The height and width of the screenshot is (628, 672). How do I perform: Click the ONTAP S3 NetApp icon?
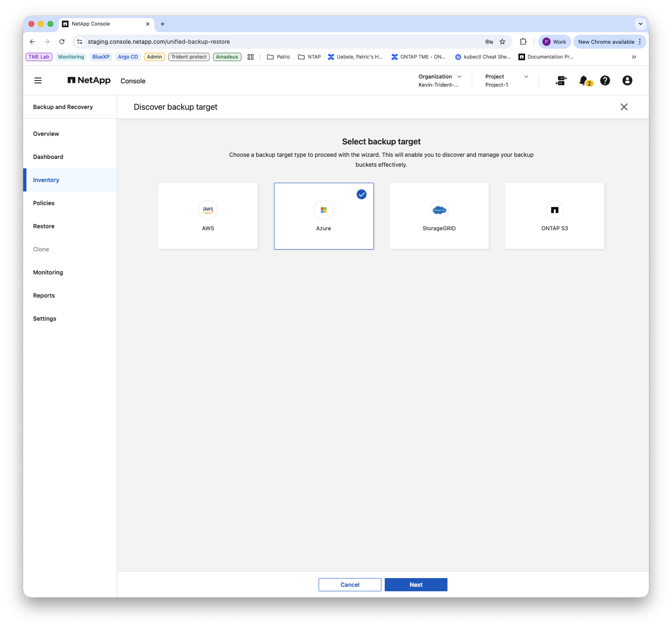tap(555, 210)
